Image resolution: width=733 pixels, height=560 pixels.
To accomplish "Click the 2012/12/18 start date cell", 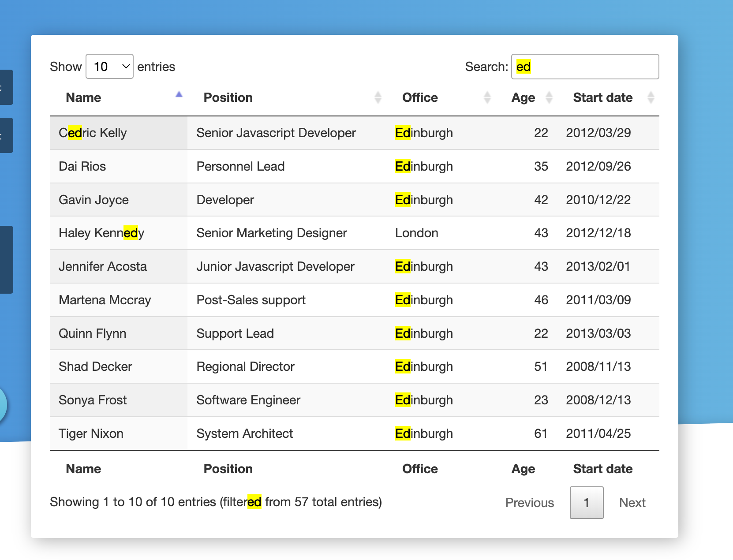I will [608, 233].
